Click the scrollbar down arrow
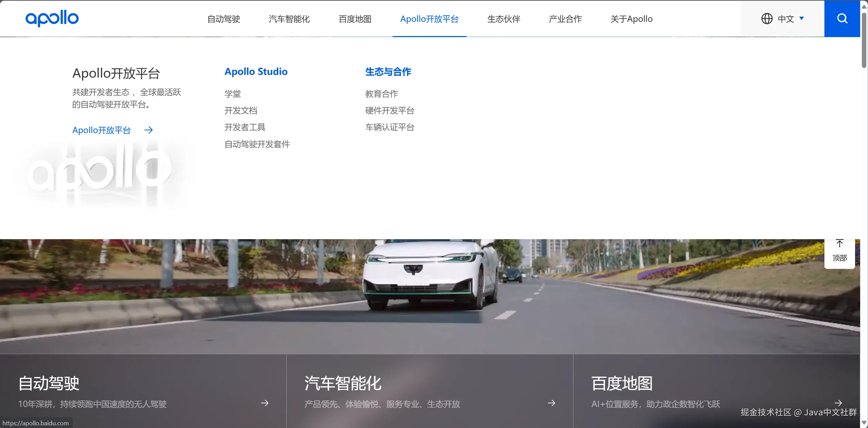The image size is (868, 428). tap(864, 423)
